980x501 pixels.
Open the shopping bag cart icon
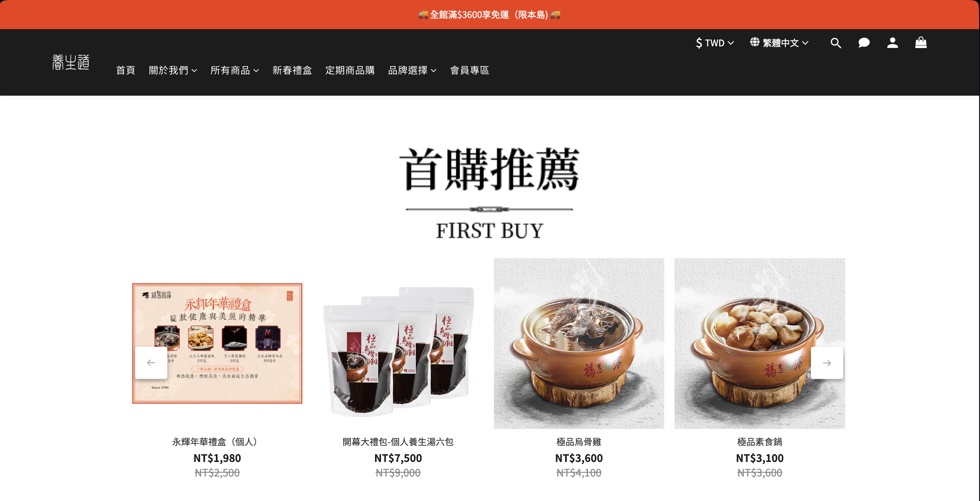coord(921,42)
